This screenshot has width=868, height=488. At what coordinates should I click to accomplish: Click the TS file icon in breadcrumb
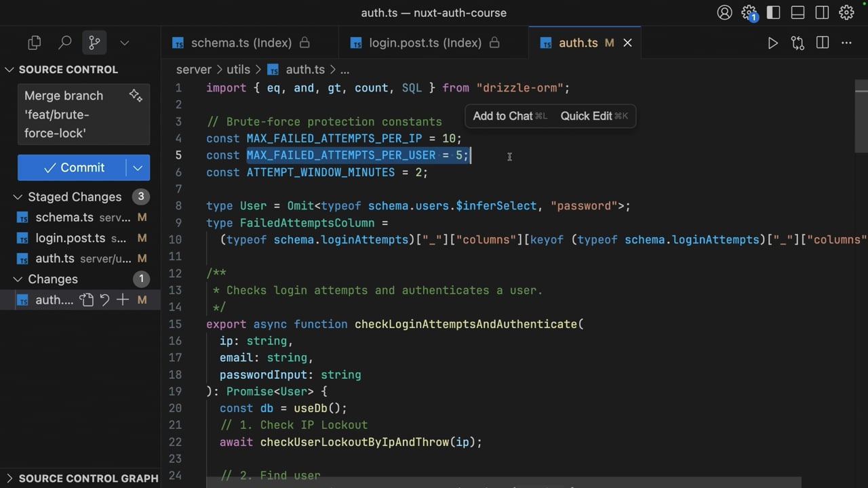point(273,69)
